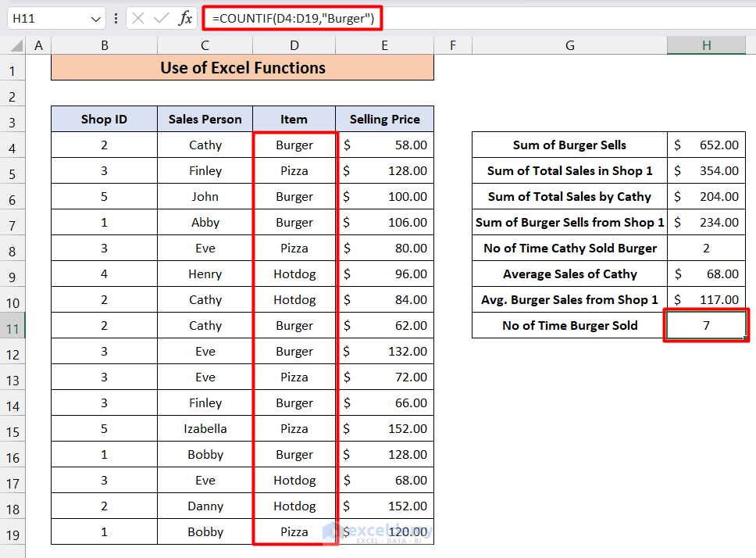This screenshot has height=558, width=756.
Task: Click the 'Shop ID' header cell
Action: [x=104, y=119]
